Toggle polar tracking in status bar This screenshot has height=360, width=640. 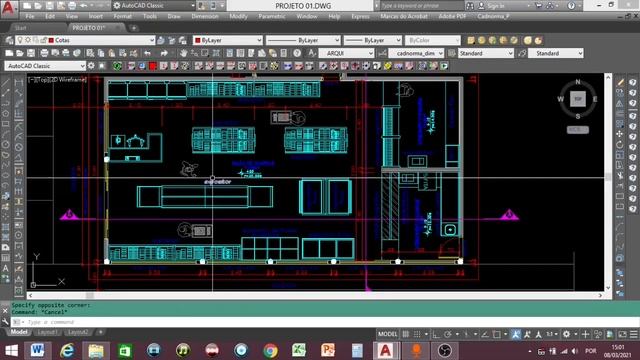pyautogui.click(x=447, y=334)
